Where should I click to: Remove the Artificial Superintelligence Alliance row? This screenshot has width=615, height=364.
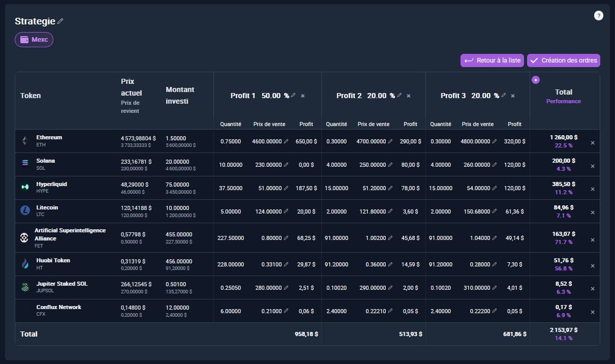[593, 239]
